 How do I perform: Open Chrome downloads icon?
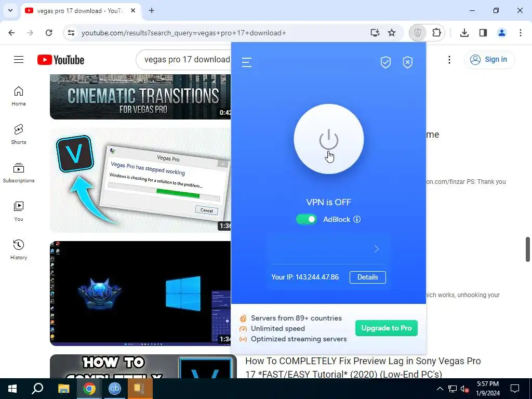click(x=464, y=33)
